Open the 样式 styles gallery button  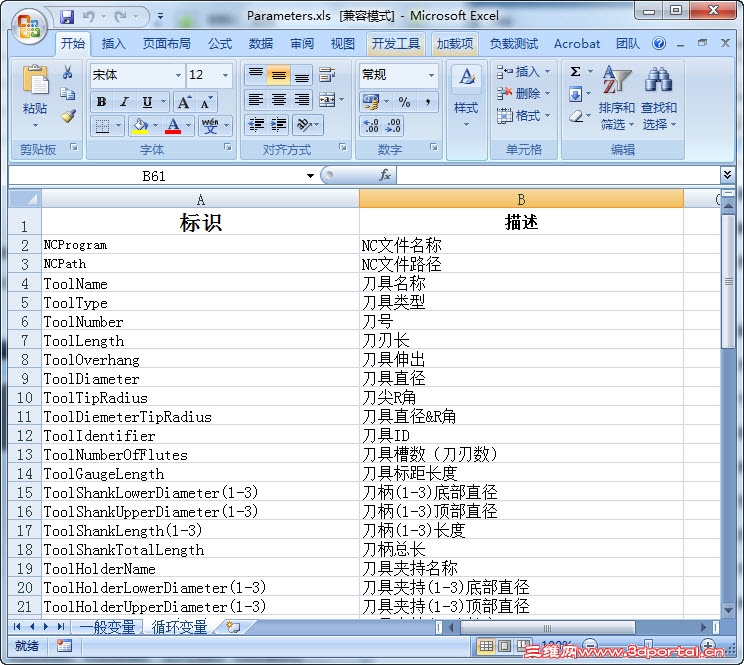[x=466, y=97]
